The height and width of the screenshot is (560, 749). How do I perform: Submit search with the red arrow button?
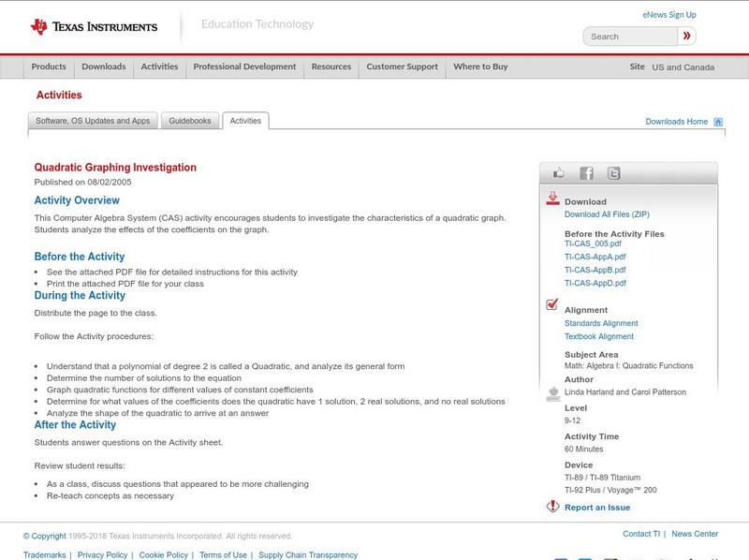point(686,36)
